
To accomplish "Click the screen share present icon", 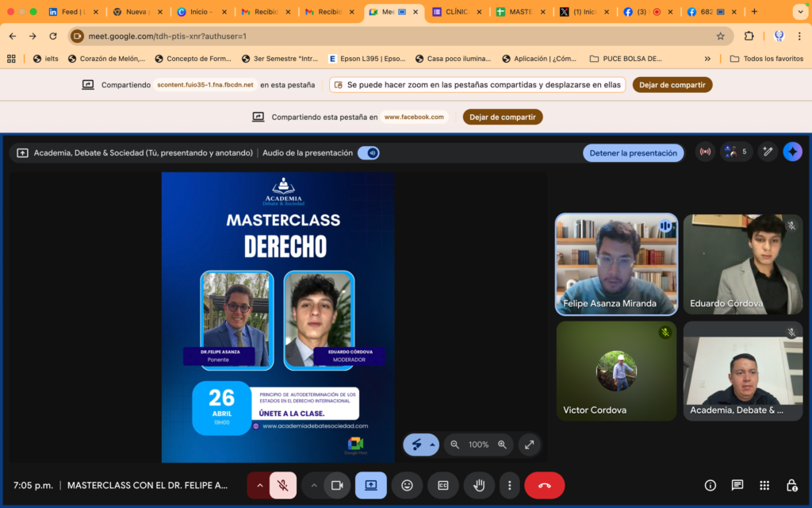I will pos(370,485).
